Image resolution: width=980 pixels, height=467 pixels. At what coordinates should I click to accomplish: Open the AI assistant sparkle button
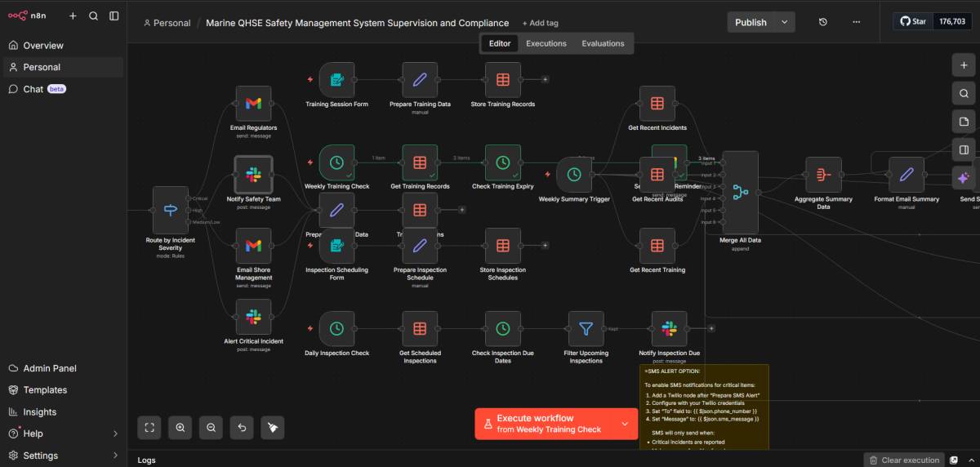pyautogui.click(x=964, y=177)
